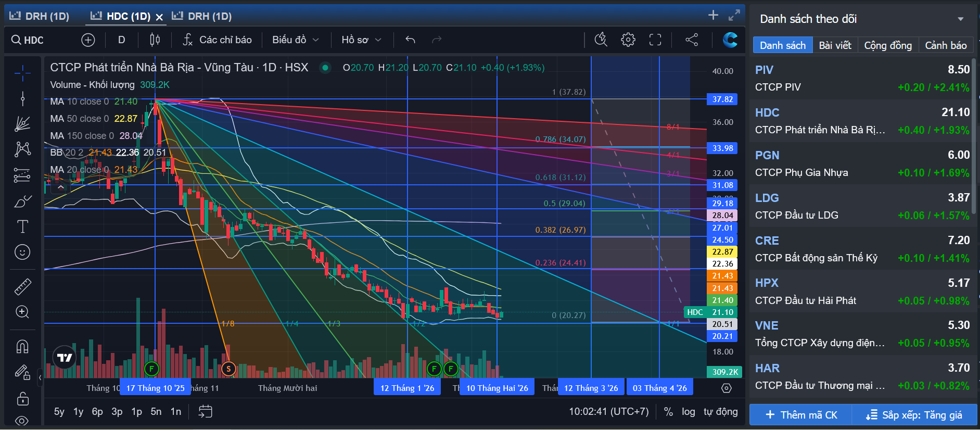This screenshot has width=980, height=430.
Task: Open the Các chỉ báo indicators menu
Action: [x=218, y=40]
